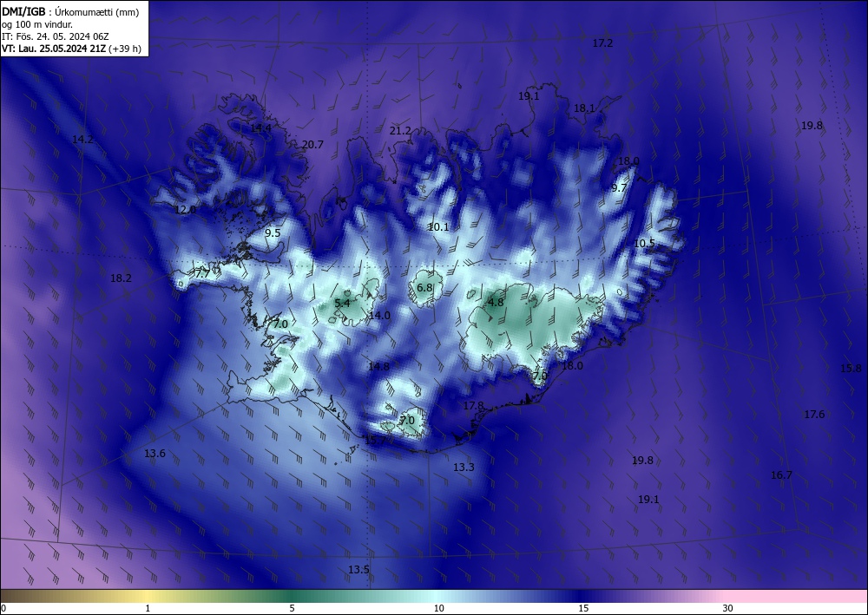
Task: Click the forecast offset '(+39 h)'
Action: (125, 49)
